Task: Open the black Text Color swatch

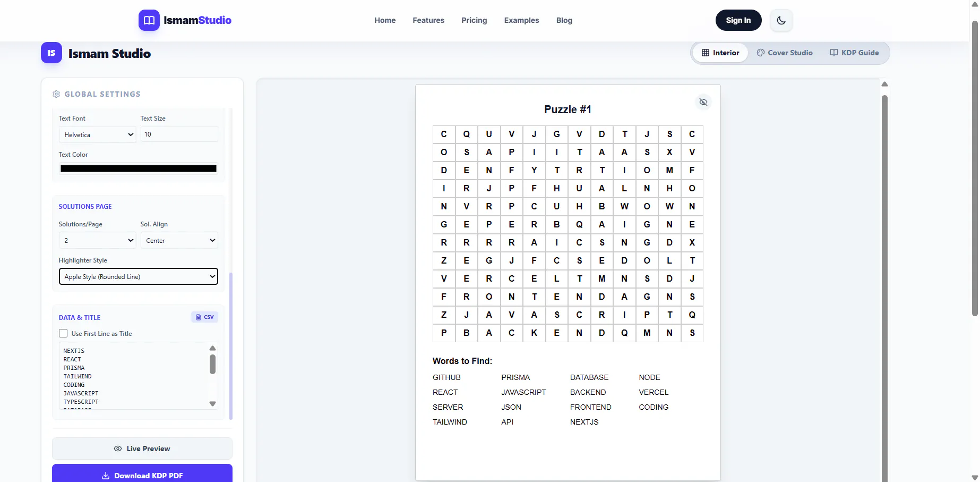Action: 139,168
